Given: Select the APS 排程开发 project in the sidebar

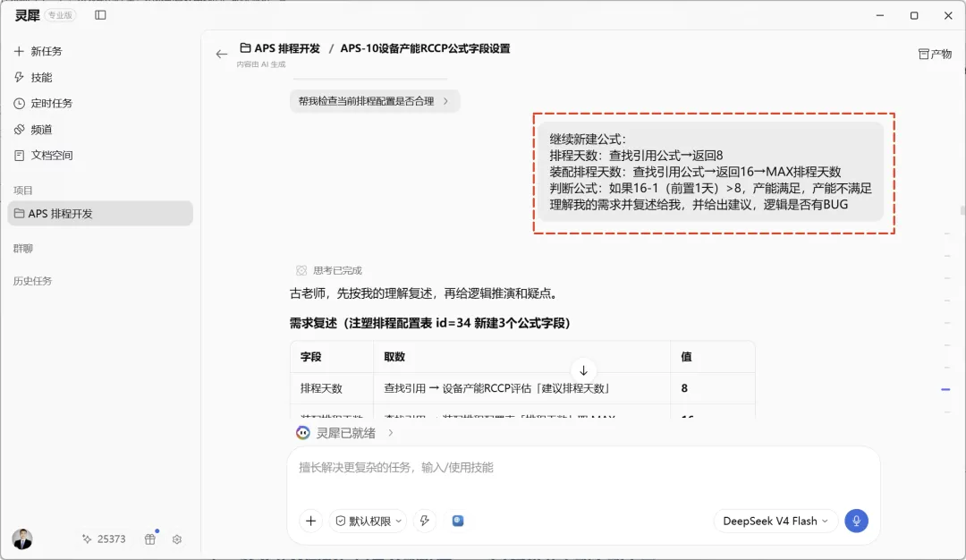Looking at the screenshot, I should [100, 213].
